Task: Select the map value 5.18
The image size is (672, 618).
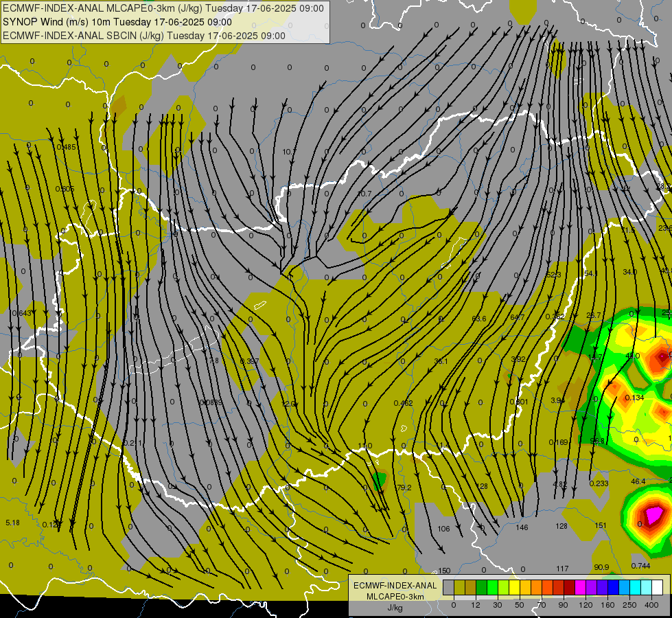Action: [12, 523]
